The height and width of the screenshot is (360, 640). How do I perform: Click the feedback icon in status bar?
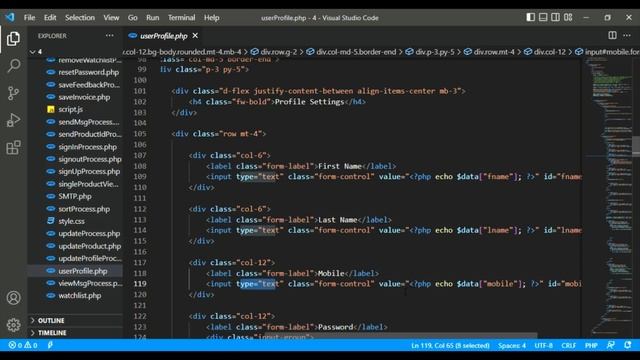pyautogui.click(x=611, y=345)
